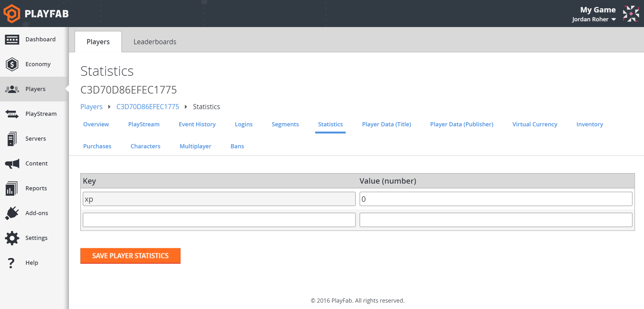Click the PlayStream arrows icon in sidebar
644x309 pixels.
(12, 114)
